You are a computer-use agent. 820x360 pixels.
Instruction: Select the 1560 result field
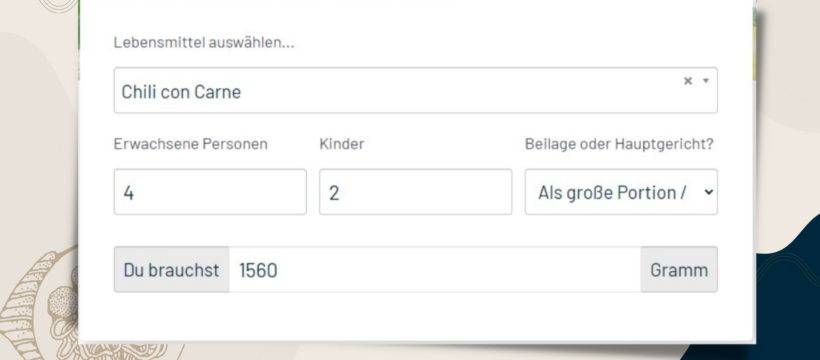click(435, 269)
